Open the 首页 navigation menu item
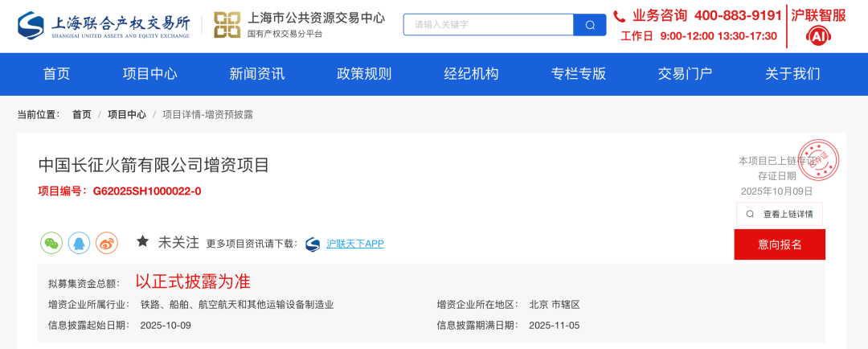Viewport: 868px width, 349px height. [x=56, y=74]
